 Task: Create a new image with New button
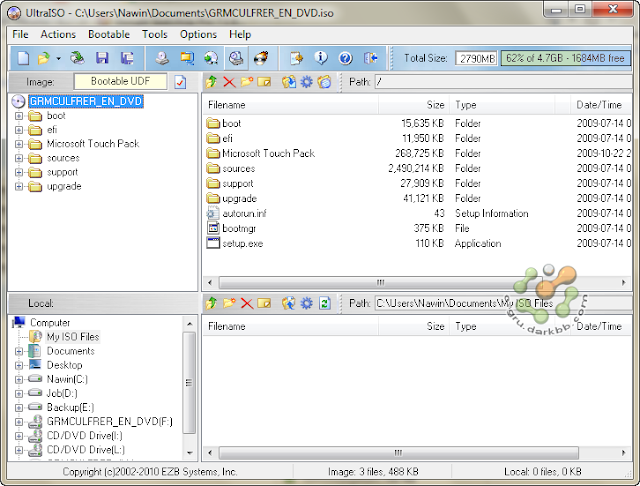23,58
